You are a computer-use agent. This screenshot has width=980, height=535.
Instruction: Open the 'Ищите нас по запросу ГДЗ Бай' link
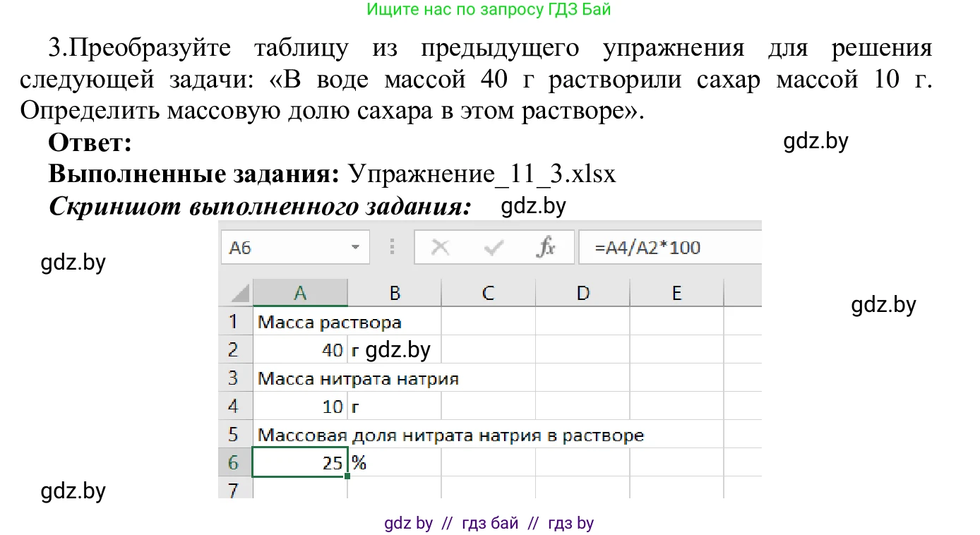(x=490, y=9)
